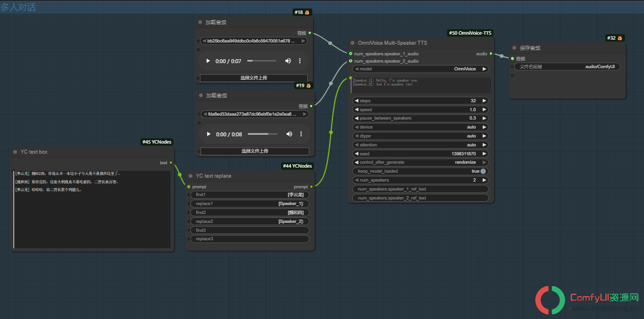Click the find2 field with [魏和尚]
644x319 pixels.
(250, 212)
